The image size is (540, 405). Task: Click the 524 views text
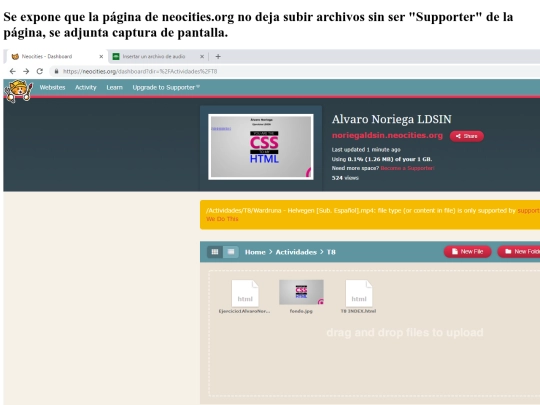point(345,178)
